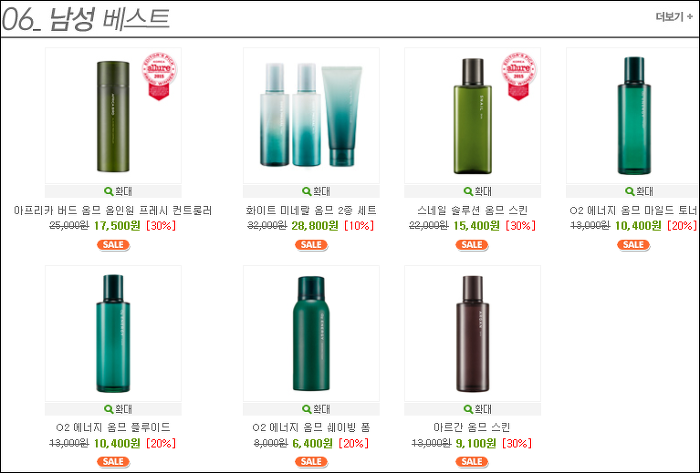Open the O2 에너지 옴므 쉐이빙 폼 title link
Image resolution: width=700 pixels, height=473 pixels.
pyautogui.click(x=311, y=427)
